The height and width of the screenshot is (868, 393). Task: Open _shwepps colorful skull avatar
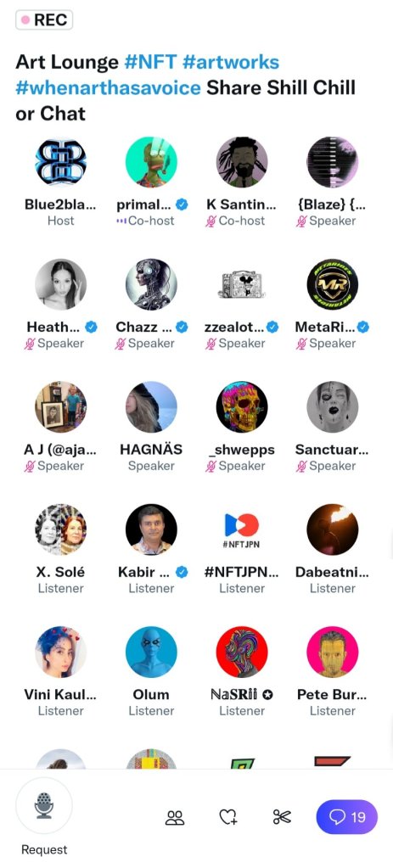(x=242, y=407)
